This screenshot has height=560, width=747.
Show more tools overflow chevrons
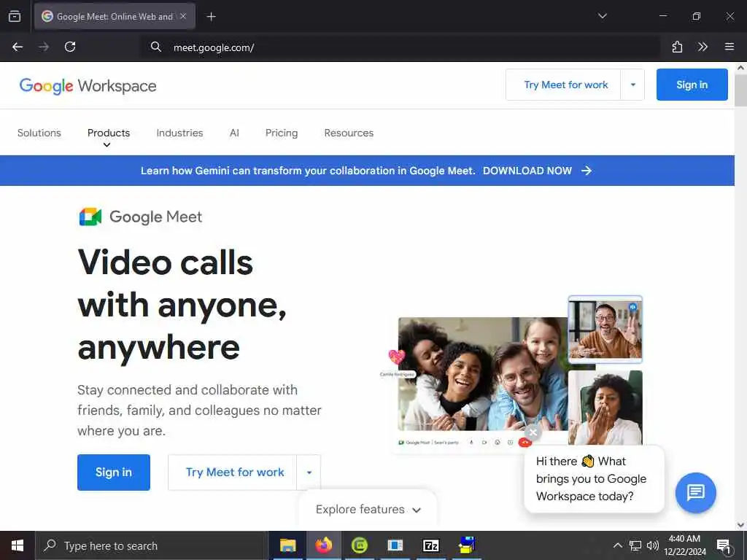pos(703,47)
